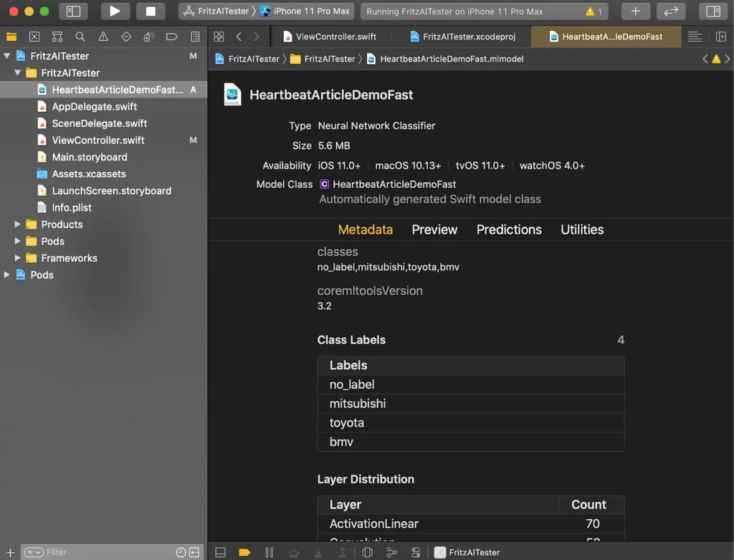The width and height of the screenshot is (734, 560).
Task: Click HeartbeatArticleDemoFast.mlmodel in jump bar
Action: tap(445, 59)
